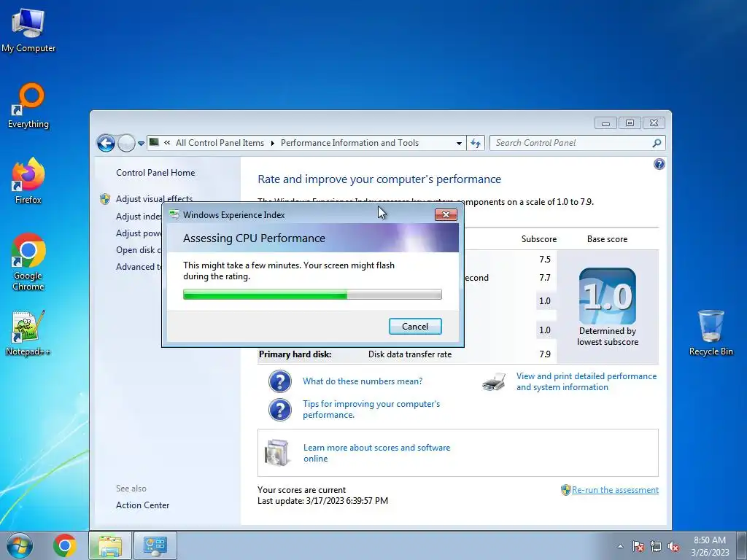Click the search magnifier icon

(x=657, y=143)
